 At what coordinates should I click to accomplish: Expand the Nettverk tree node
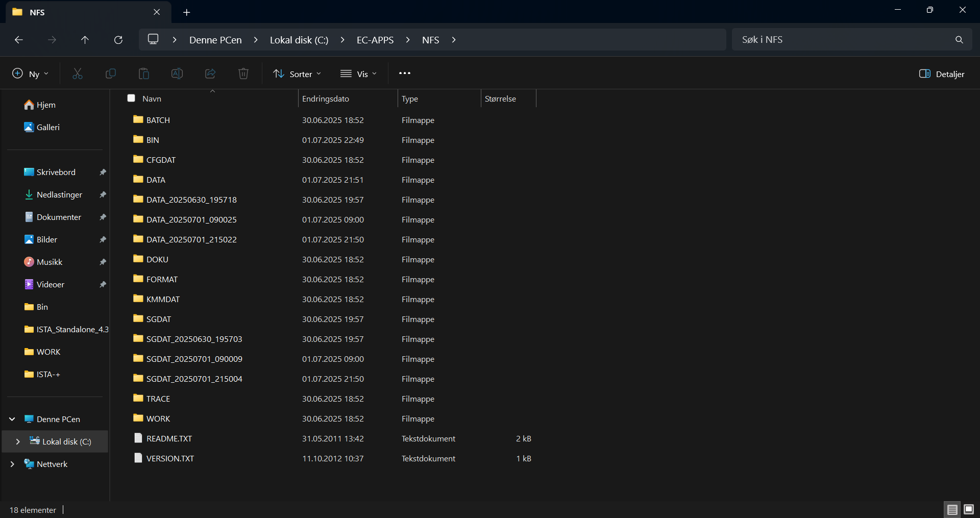pos(12,464)
